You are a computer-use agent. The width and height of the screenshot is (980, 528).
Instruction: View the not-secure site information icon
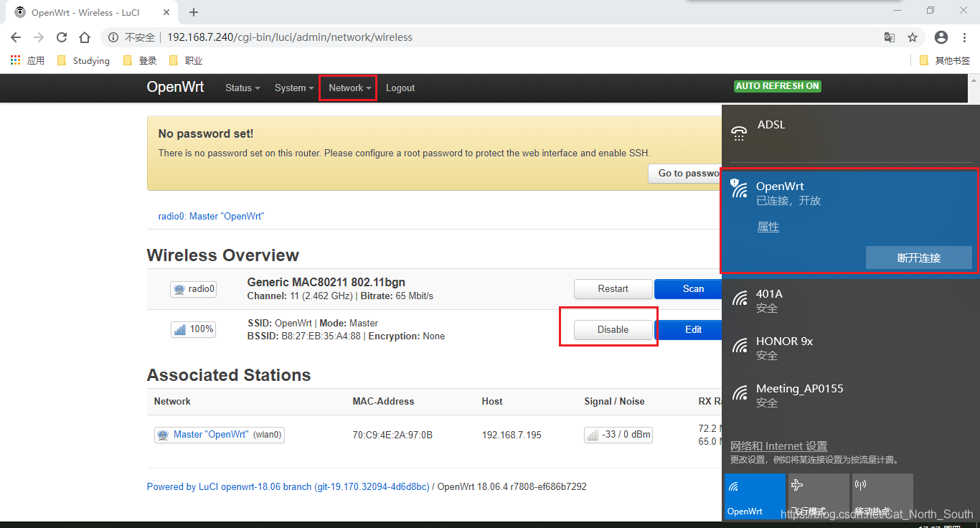click(x=114, y=37)
